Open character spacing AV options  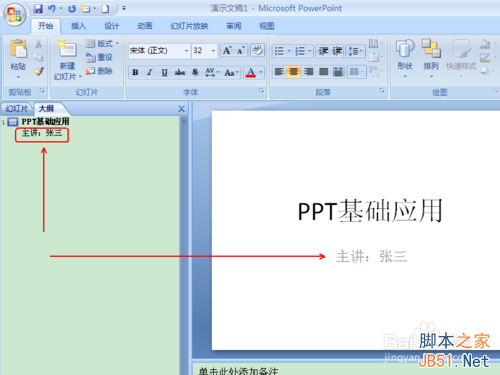(x=212, y=72)
